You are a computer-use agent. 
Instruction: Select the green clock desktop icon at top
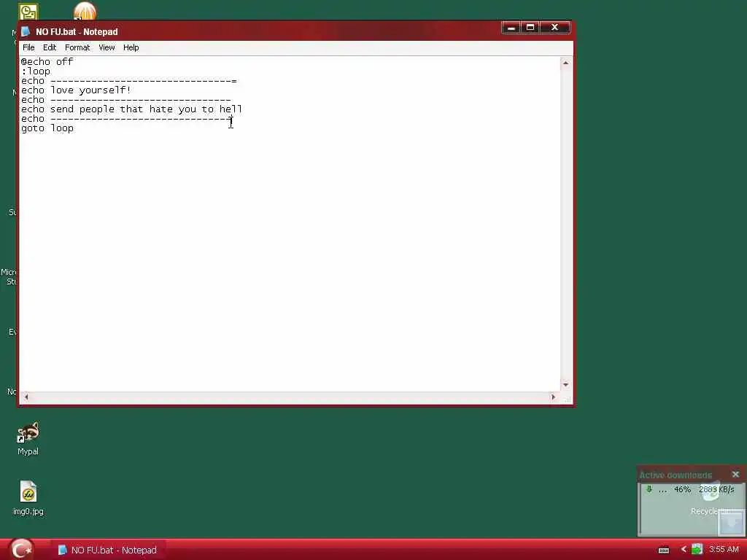coord(28,12)
